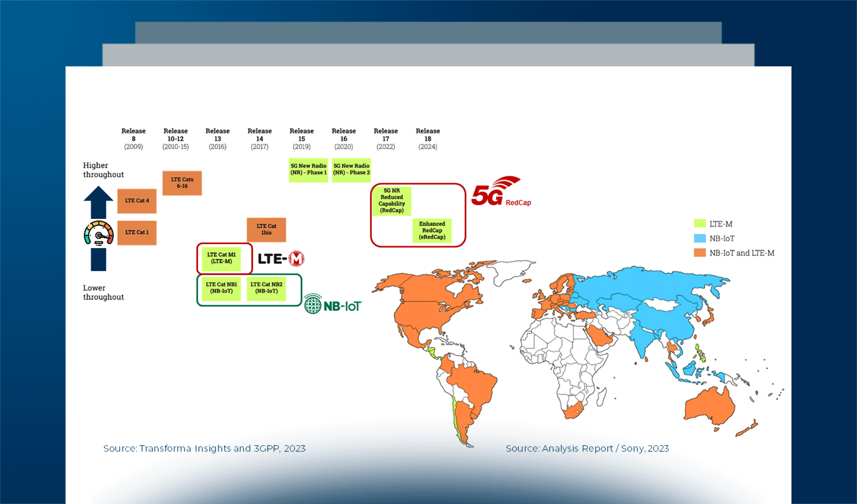The image size is (857, 504).
Task: Click the Enhanced RedCap (eRedCap) box
Action: pos(432,230)
